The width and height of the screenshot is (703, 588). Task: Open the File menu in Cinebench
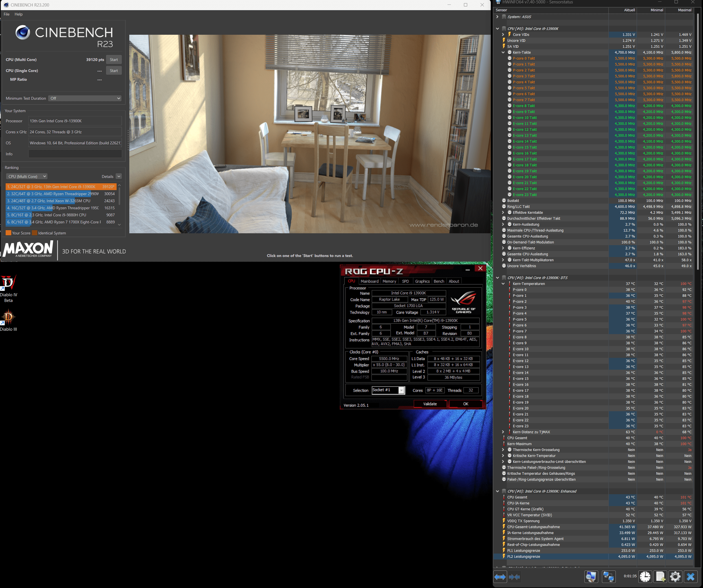click(7, 14)
